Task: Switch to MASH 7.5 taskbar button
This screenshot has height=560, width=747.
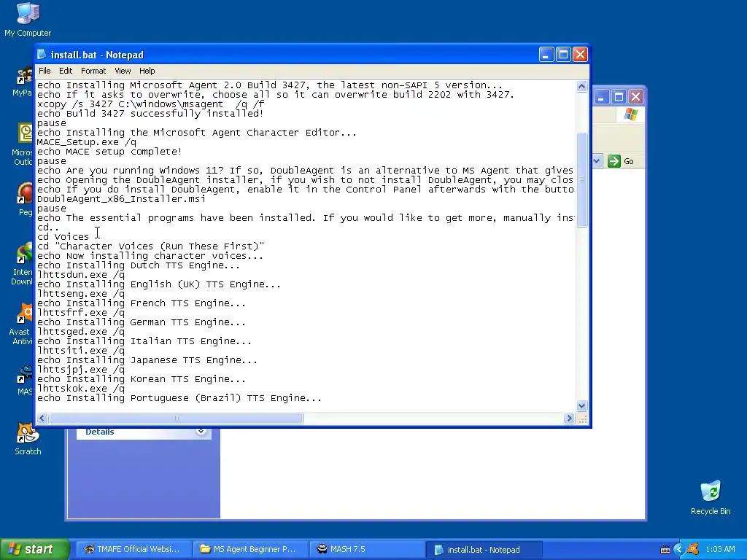Action: point(366,549)
